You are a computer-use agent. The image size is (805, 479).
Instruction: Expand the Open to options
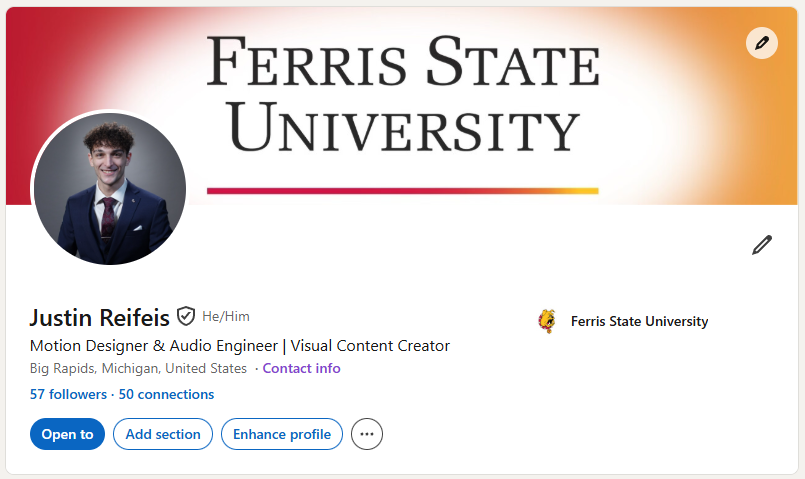click(67, 434)
